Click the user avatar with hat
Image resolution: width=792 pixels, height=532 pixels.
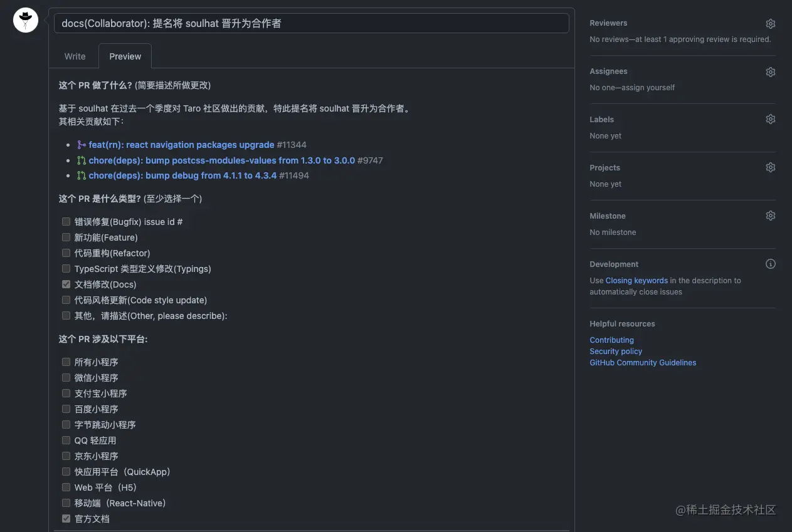pyautogui.click(x=26, y=20)
